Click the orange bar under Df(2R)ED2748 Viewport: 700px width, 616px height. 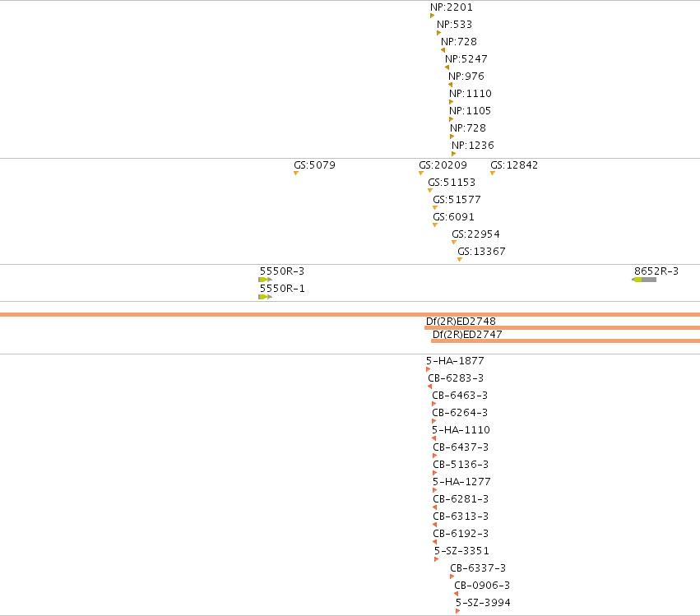tap(562, 328)
